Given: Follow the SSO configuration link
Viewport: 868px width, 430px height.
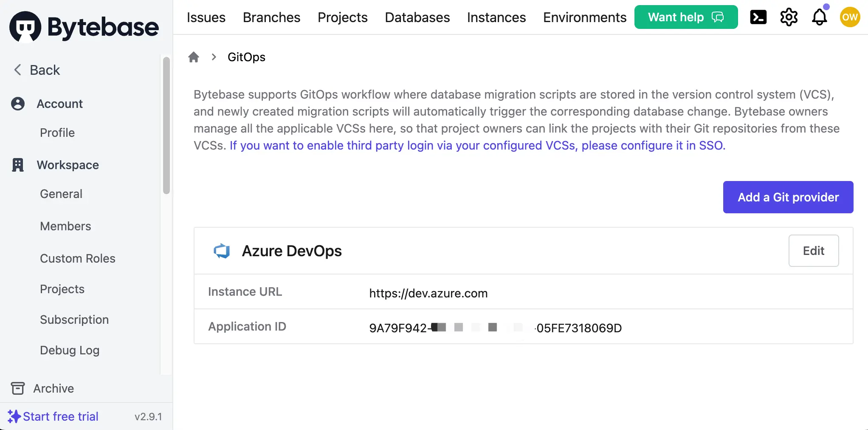Looking at the screenshot, I should tap(477, 145).
